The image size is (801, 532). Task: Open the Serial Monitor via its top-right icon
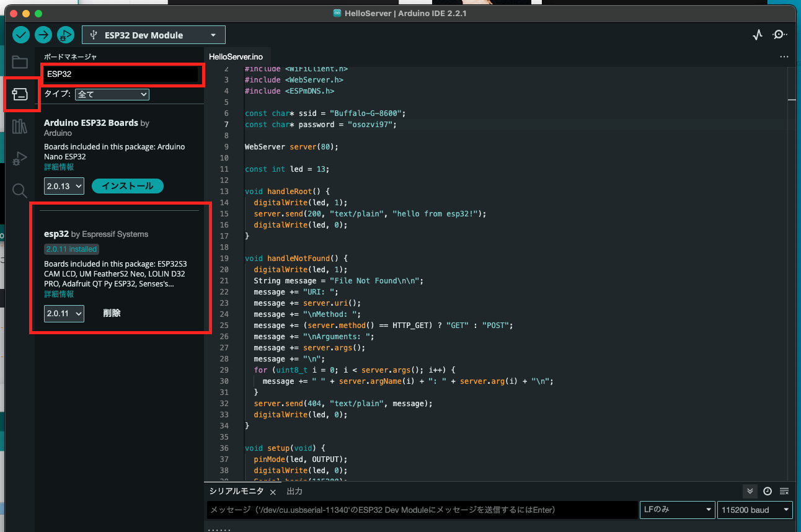[x=780, y=35]
